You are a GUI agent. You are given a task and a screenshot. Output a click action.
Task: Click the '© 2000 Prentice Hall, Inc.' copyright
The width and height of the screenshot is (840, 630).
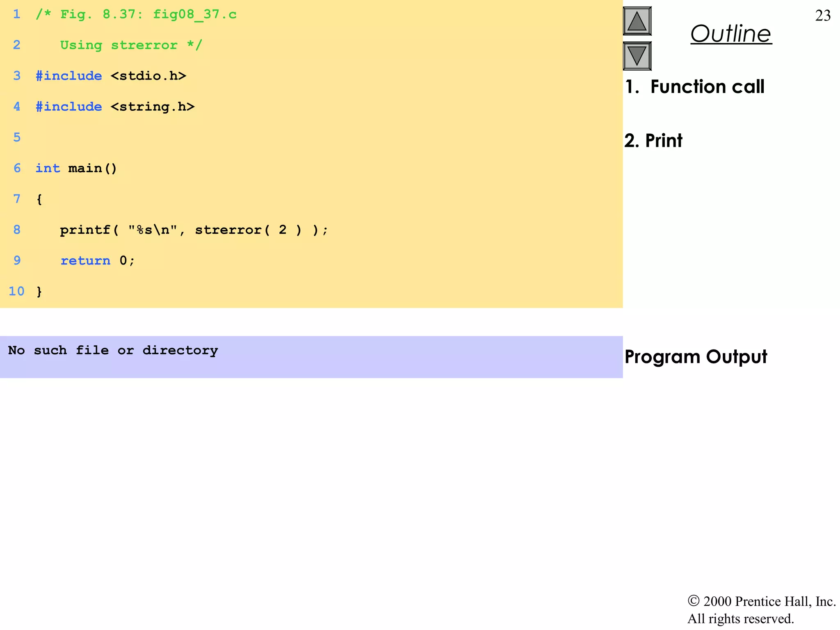click(762, 601)
